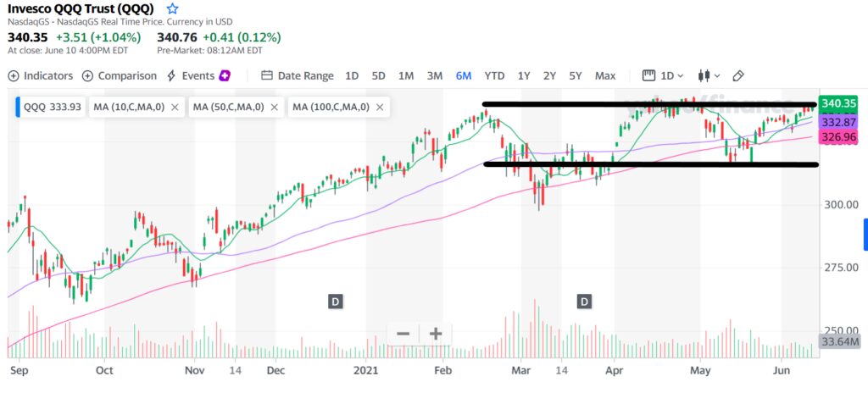Click the Comparison plus circle icon
This screenshot has height=393, width=868.
87,76
